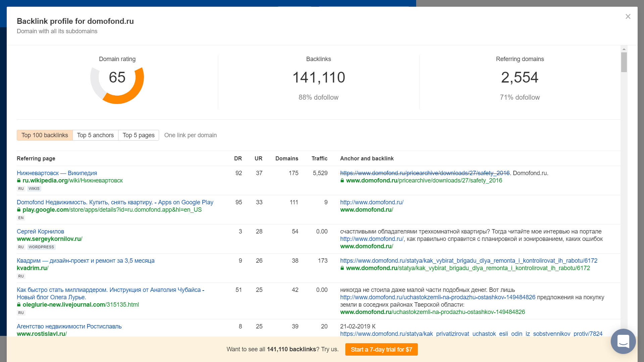Open the chat support bubble icon

(623, 341)
